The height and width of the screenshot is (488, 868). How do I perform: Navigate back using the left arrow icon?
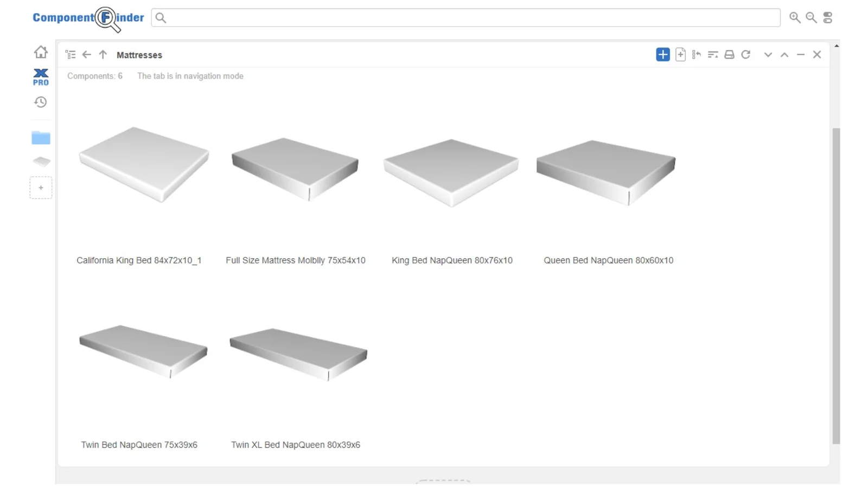[x=87, y=54]
